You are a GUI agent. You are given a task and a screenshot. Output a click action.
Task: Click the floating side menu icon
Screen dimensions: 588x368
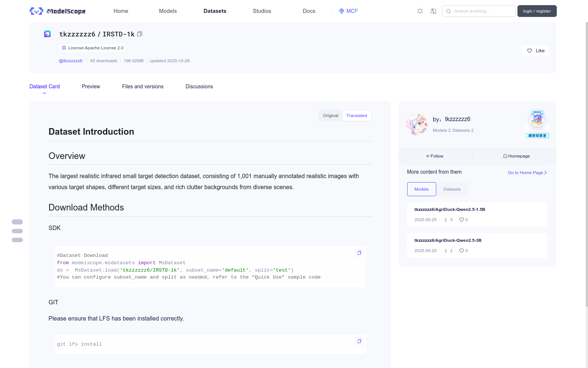coord(17,231)
